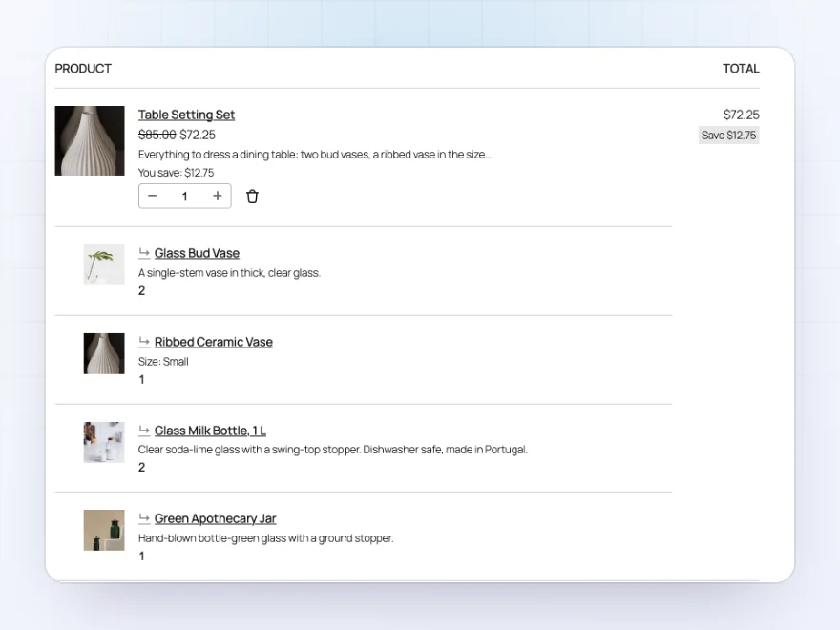This screenshot has height=630, width=840.
Task: Click the Glass Milk Bottle thumbnail
Action: [x=104, y=442]
